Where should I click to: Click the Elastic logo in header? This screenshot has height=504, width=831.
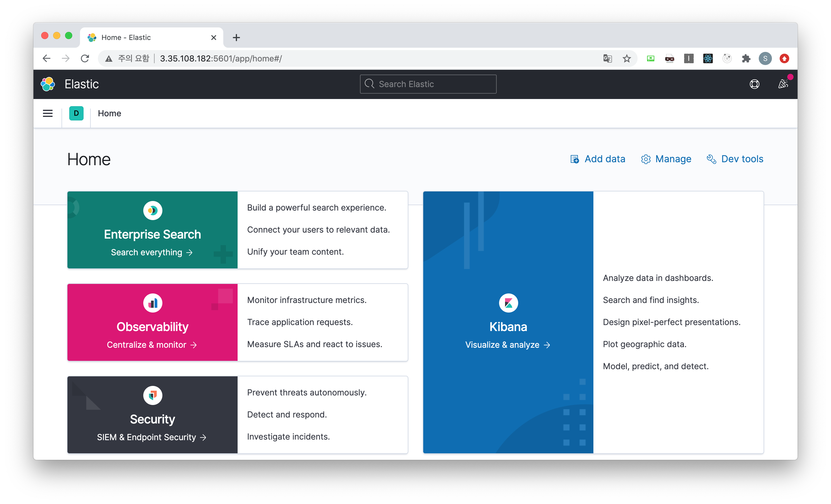(48, 84)
